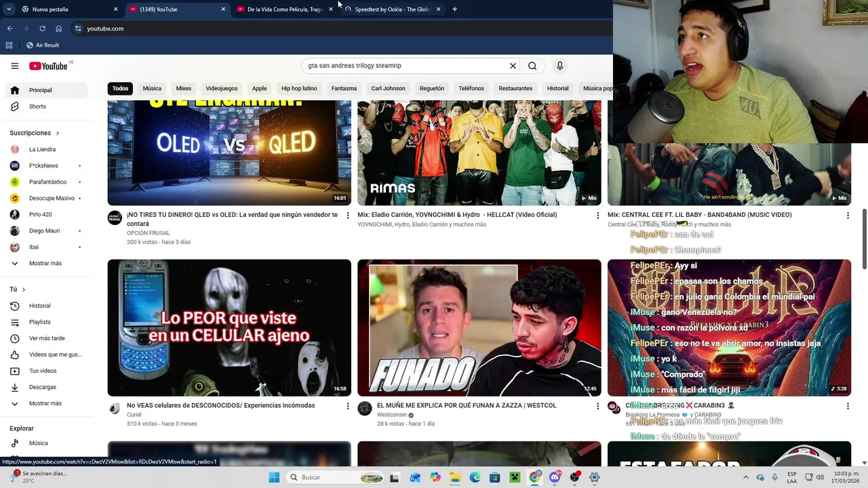This screenshot has width=868, height=488.
Task: Open the apps grid in the bookmarks bar
Action: (9, 45)
